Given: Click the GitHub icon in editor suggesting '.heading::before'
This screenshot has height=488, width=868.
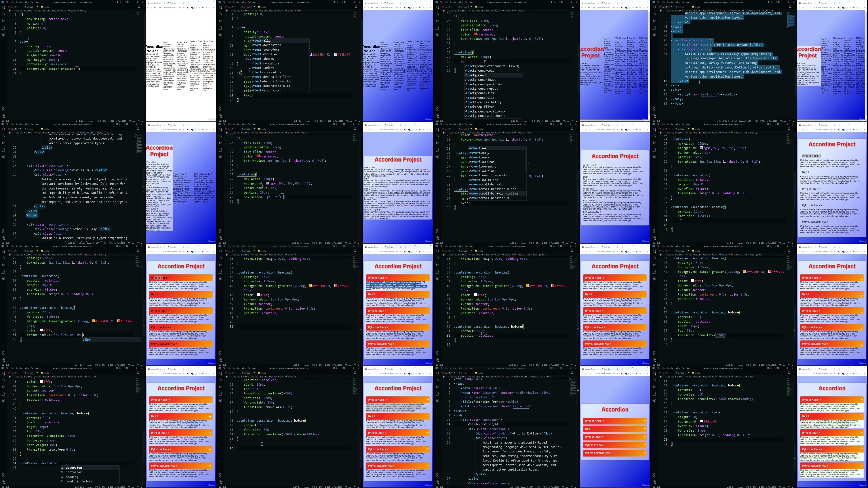Looking at the screenshot, I should click(x=3, y=401).
